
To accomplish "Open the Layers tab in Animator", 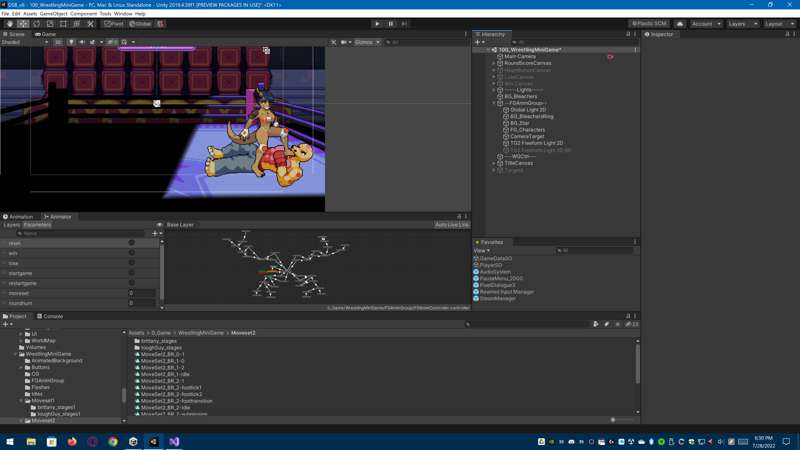I will point(11,225).
